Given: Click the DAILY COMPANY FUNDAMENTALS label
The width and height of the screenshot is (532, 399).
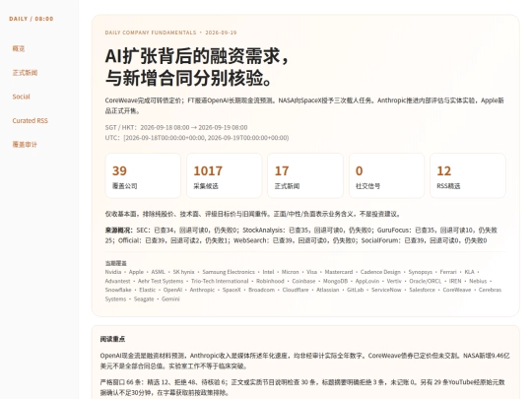Looking at the screenshot, I should [x=151, y=33].
